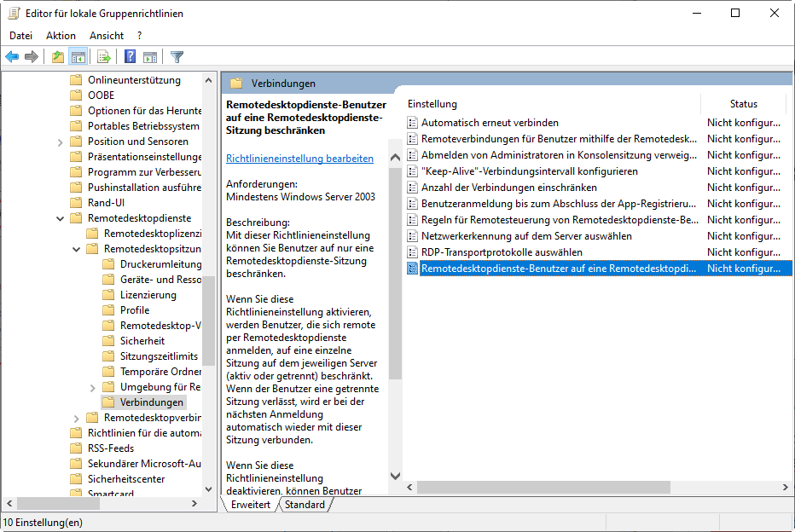Expand the Umgebung für Re... folder

[x=93, y=387]
